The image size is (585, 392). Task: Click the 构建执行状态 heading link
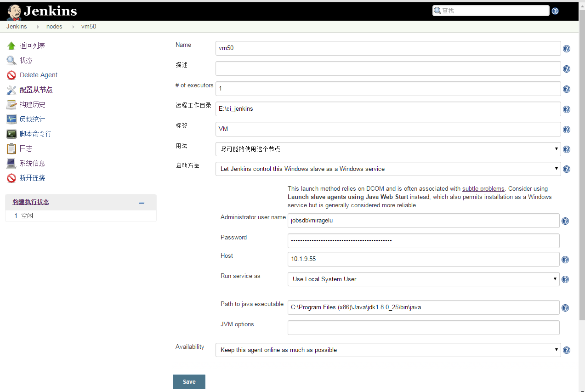click(x=31, y=202)
